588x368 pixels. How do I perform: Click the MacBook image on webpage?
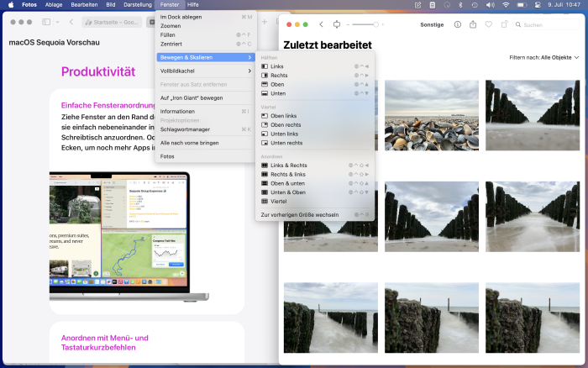(129, 236)
